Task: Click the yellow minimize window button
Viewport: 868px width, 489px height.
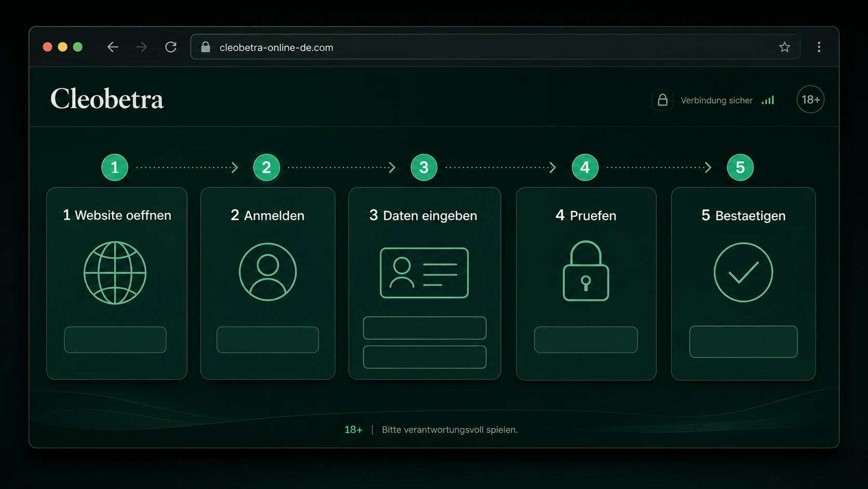Action: (63, 47)
